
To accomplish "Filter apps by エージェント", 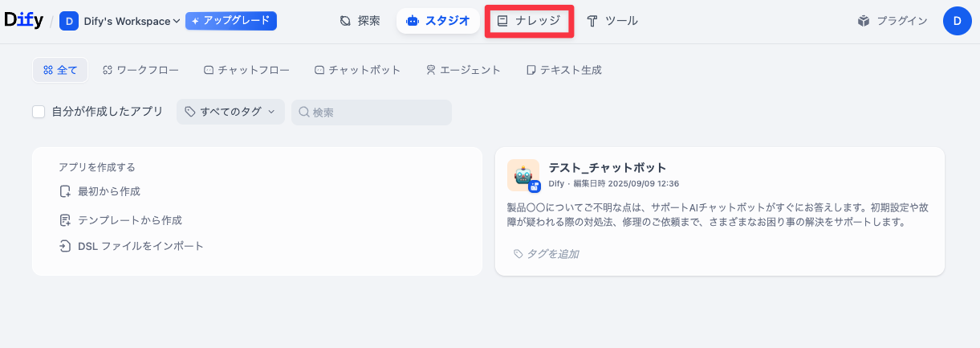I will tap(463, 70).
